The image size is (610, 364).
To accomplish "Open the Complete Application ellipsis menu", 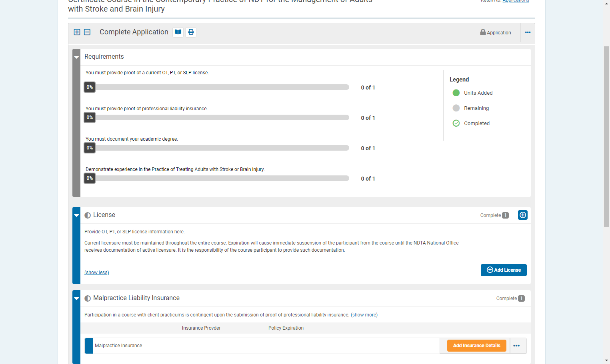I will (x=528, y=32).
